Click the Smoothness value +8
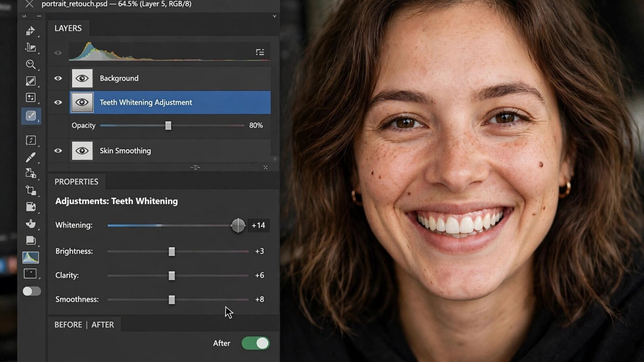 [260, 299]
